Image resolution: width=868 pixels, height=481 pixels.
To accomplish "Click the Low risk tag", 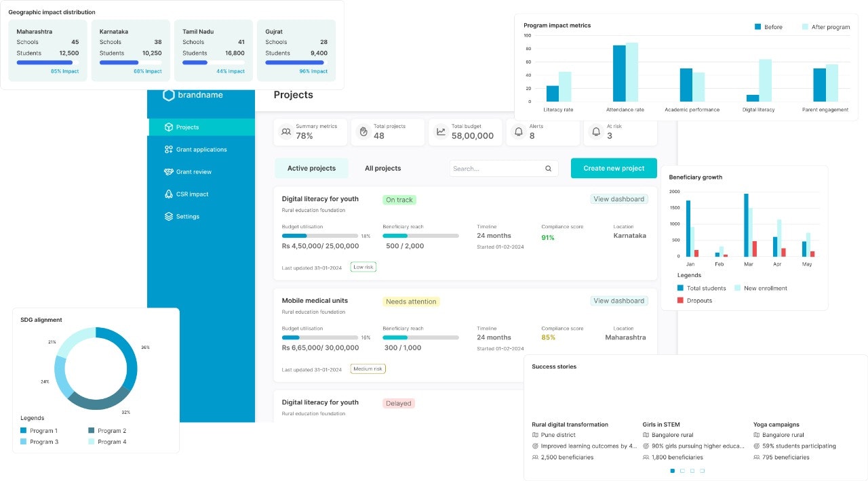I will coord(363,267).
